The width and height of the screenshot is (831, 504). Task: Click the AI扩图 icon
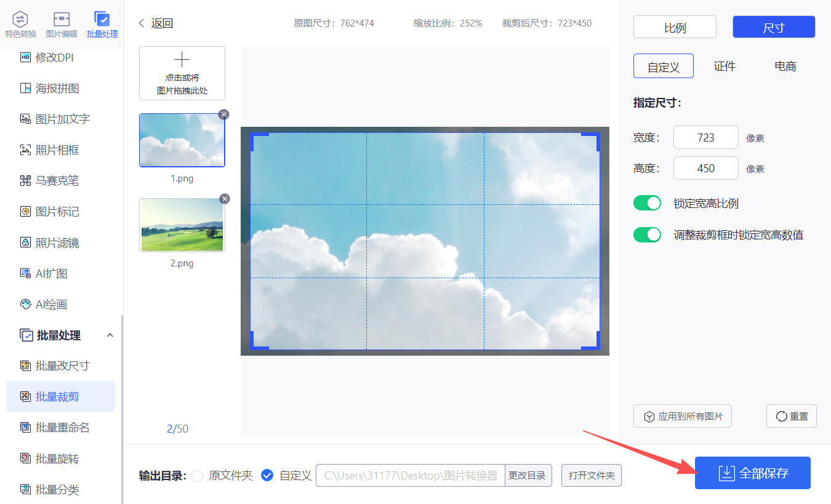click(25, 273)
